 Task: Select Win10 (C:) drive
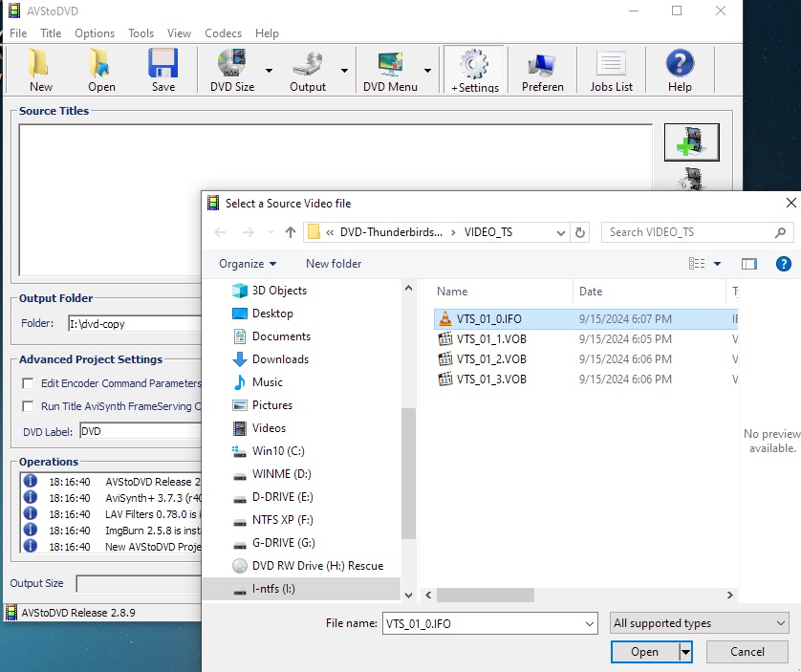click(278, 451)
